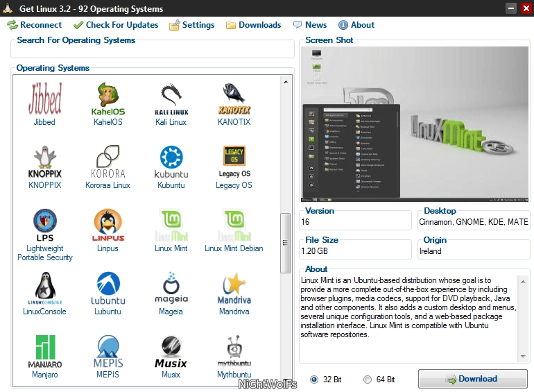The width and height of the screenshot is (534, 392).
Task: Click the operating systems list scrollbar thumb
Action: pyautogui.click(x=286, y=243)
